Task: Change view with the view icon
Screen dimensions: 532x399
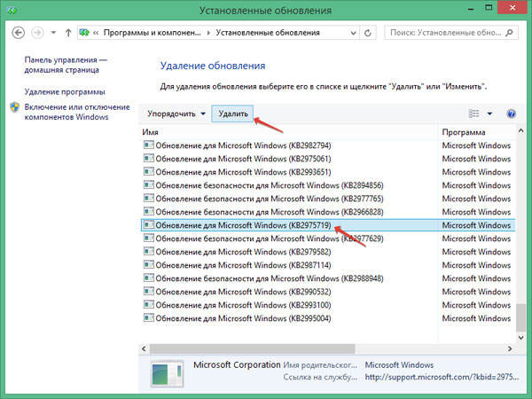Action: 473,113
